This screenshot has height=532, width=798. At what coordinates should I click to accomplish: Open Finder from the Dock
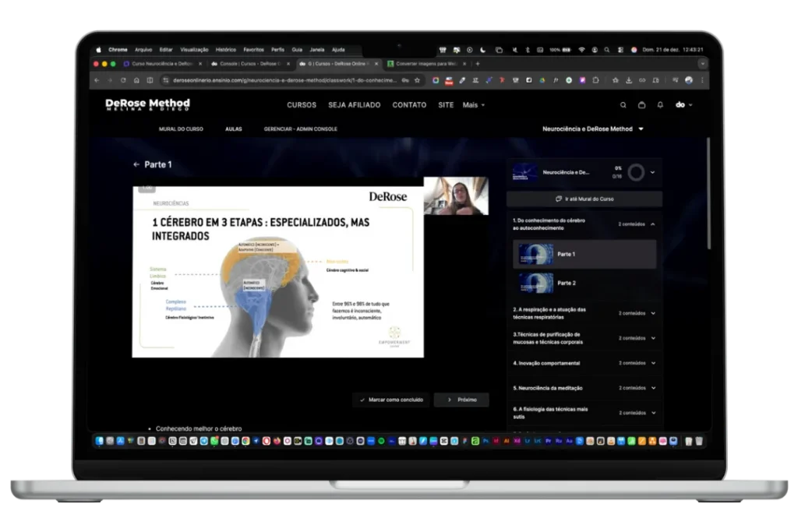click(99, 441)
